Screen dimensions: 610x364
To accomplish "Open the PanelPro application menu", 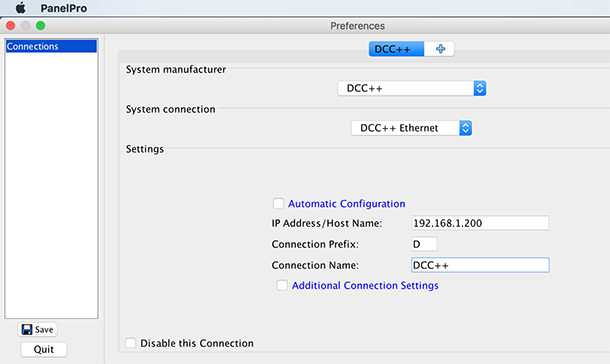I will (63, 8).
